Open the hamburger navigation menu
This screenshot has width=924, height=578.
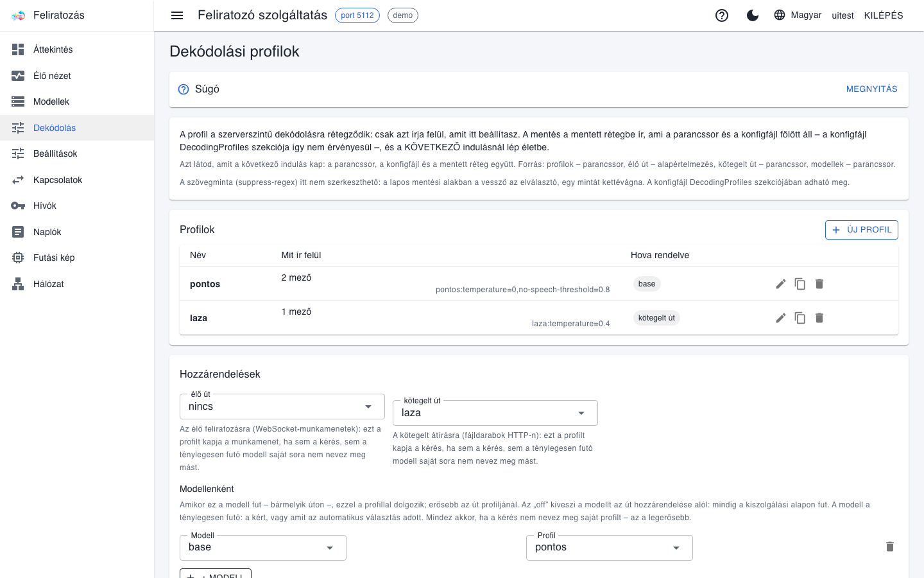177,15
